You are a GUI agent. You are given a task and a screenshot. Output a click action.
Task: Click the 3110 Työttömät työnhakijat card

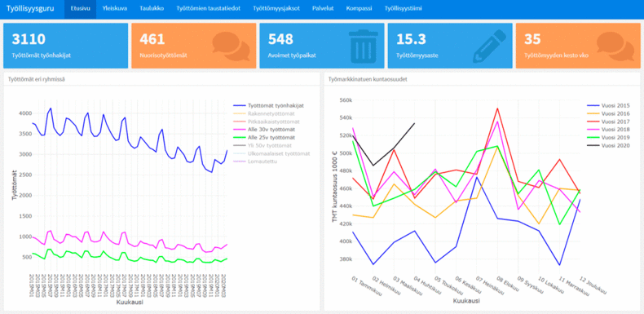pos(66,46)
